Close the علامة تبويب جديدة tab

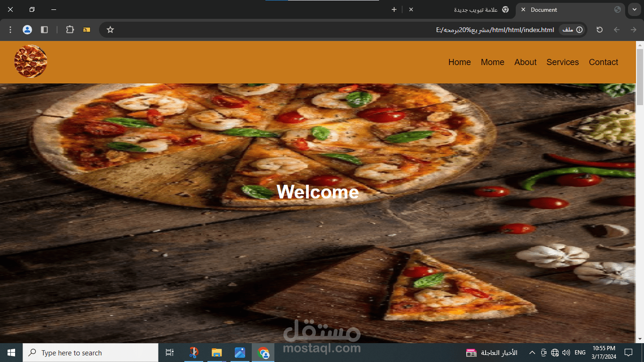pos(411,9)
